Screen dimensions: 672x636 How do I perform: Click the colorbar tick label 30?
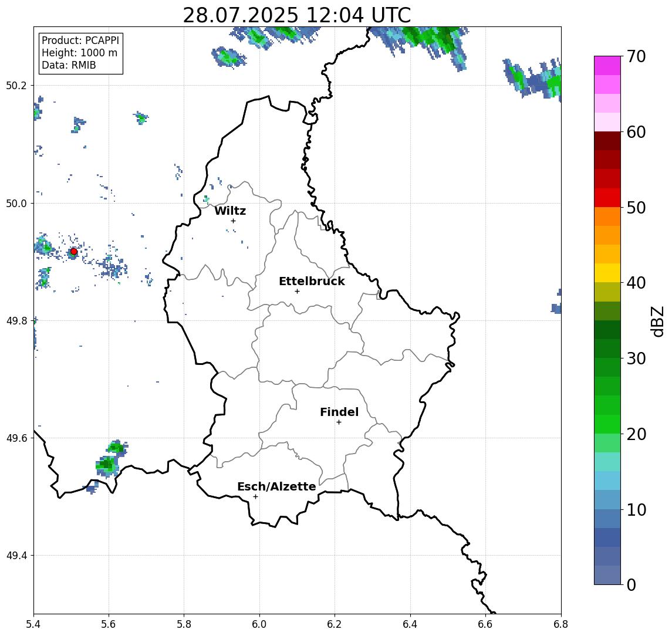(636, 358)
